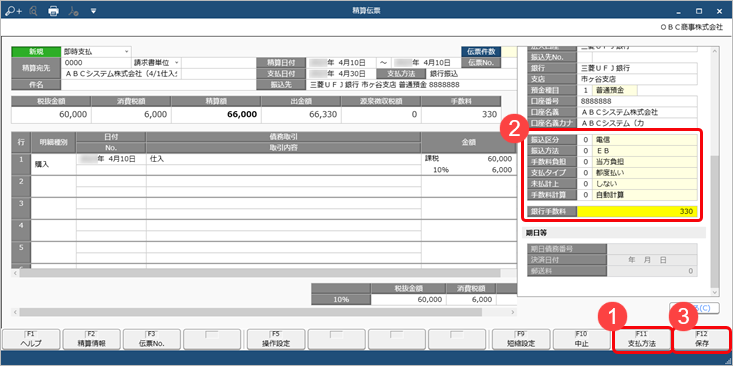Click the 口座番号 field 8888888
733x366 pixels.
[x=637, y=101]
